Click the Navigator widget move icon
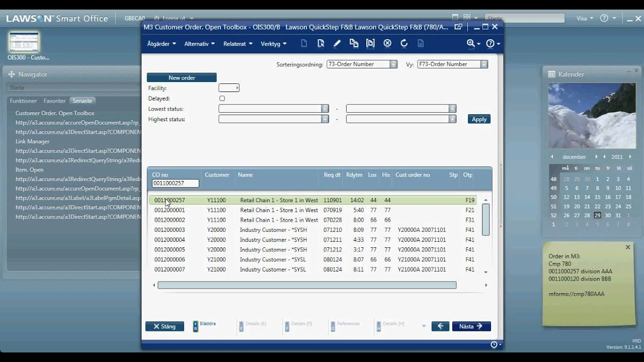 [x=12, y=74]
